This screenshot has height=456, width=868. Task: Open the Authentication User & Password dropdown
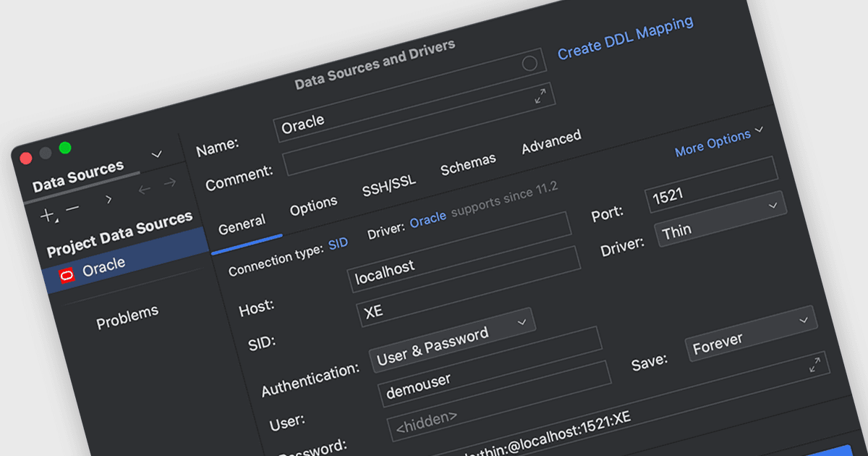(453, 341)
